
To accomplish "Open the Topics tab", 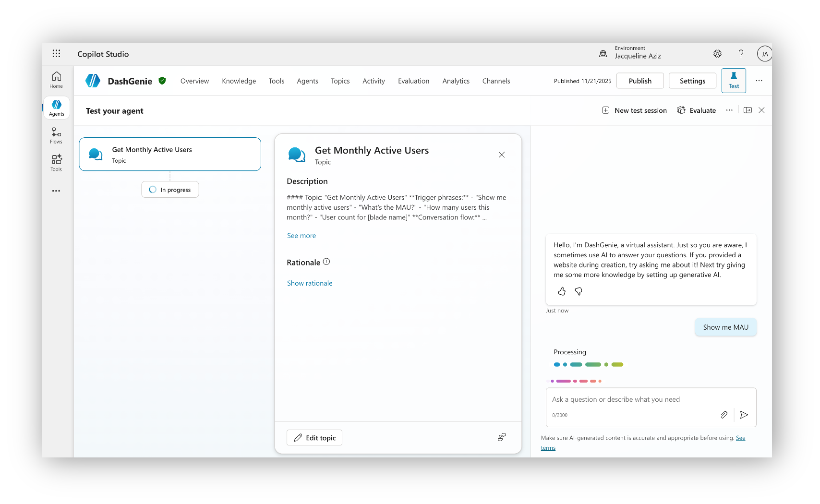I will 340,81.
